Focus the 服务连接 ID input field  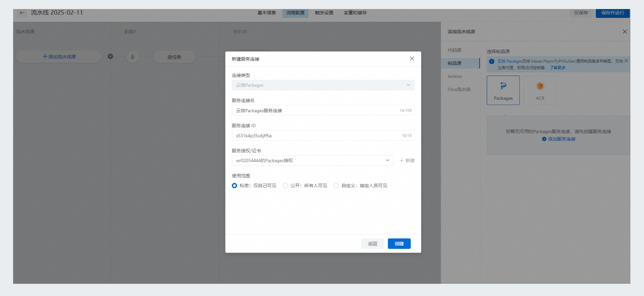tap(323, 135)
